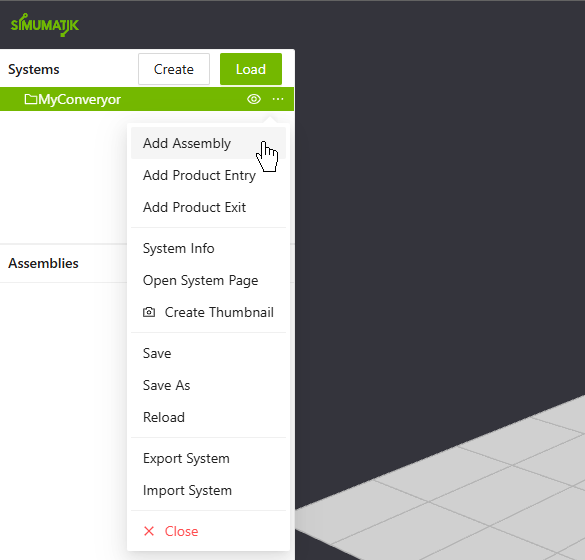Click the Simumatik logo

(x=45, y=25)
